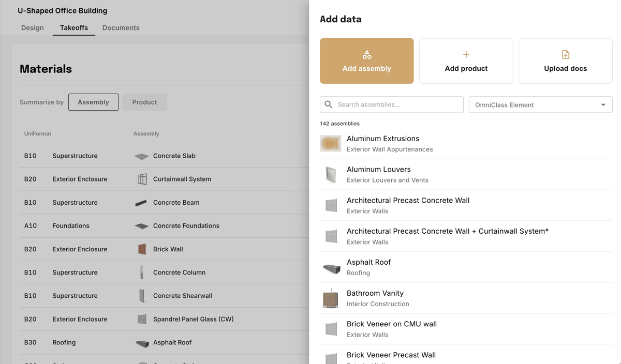Screen dimensions: 621x364
Task: Click the Asphalt Roof thumbnail in the assemblies list
Action: [331, 268]
